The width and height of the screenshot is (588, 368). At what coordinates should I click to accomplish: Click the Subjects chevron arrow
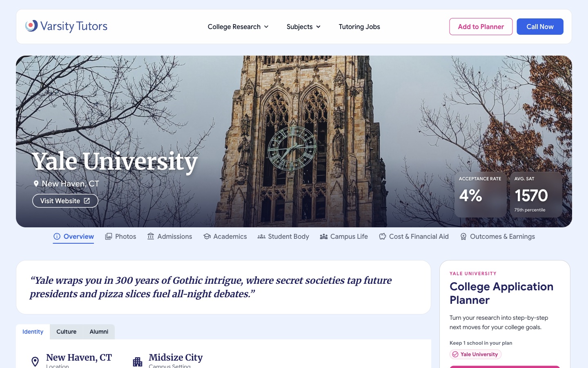(318, 27)
